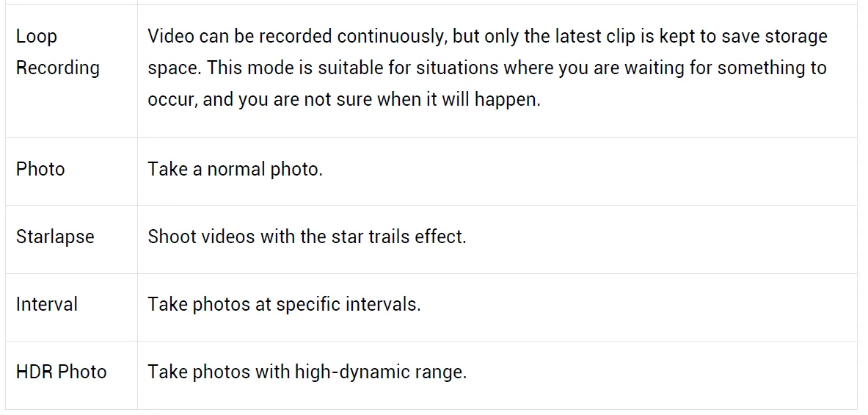Click the line starting "occur, and you are not sure"
Image resolution: width=868 pixels, height=415 pixels.
(343, 99)
